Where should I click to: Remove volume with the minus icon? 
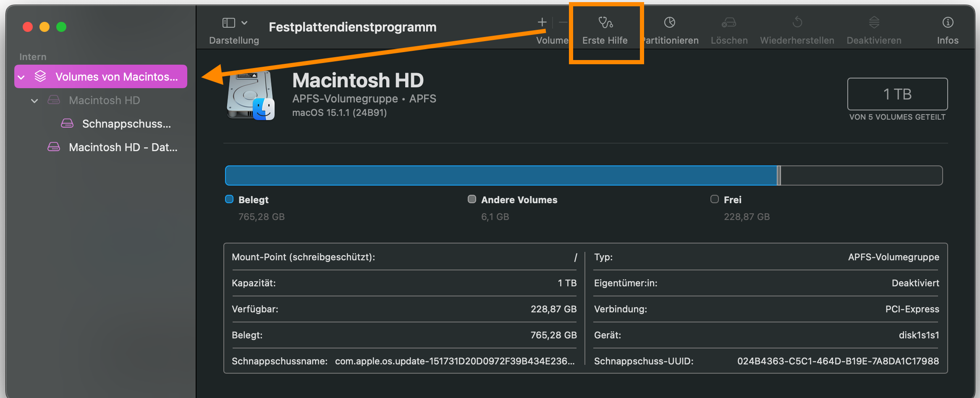pyautogui.click(x=563, y=23)
